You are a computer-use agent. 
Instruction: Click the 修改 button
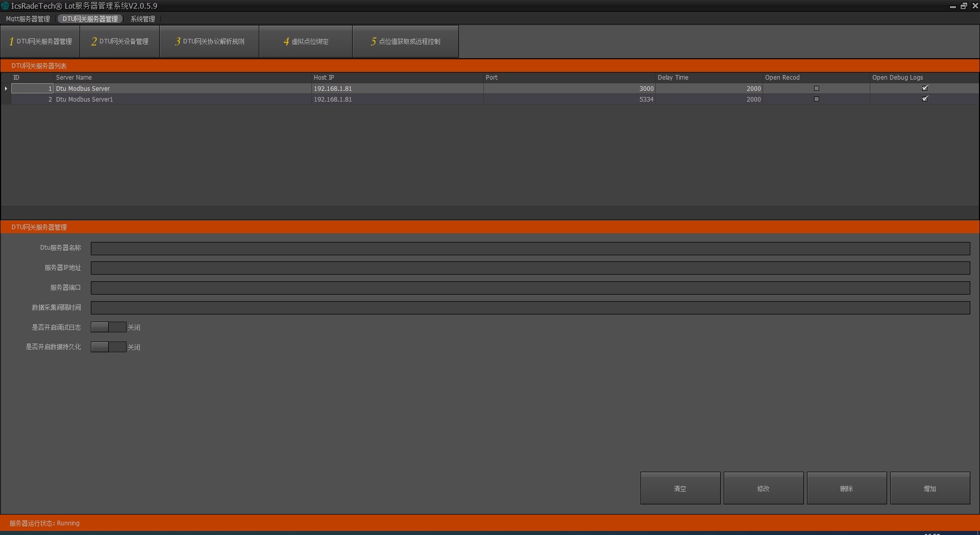[x=764, y=489]
